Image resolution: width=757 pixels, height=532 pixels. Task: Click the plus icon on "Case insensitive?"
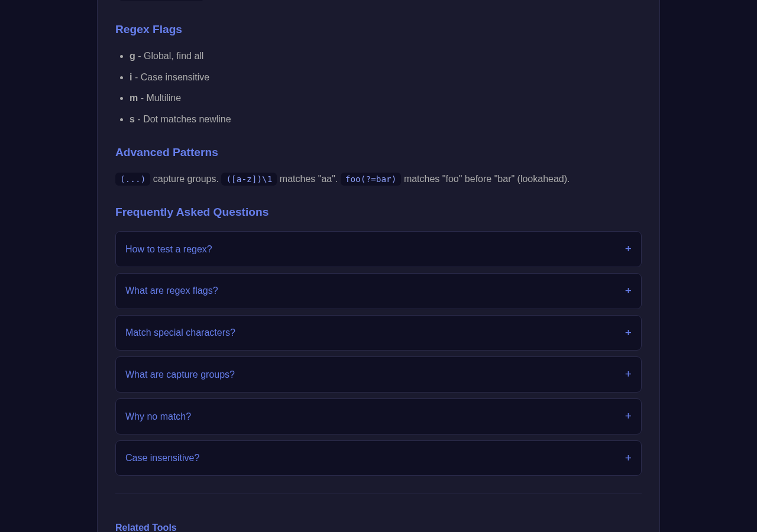click(x=628, y=458)
